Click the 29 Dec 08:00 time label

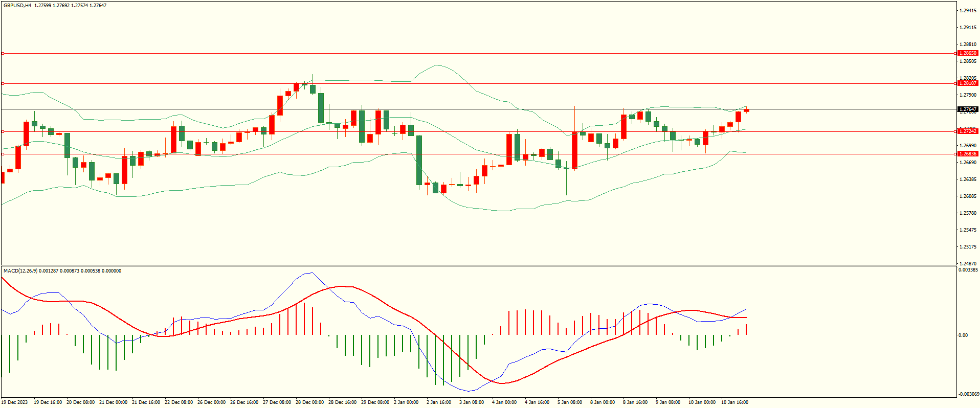point(375,402)
